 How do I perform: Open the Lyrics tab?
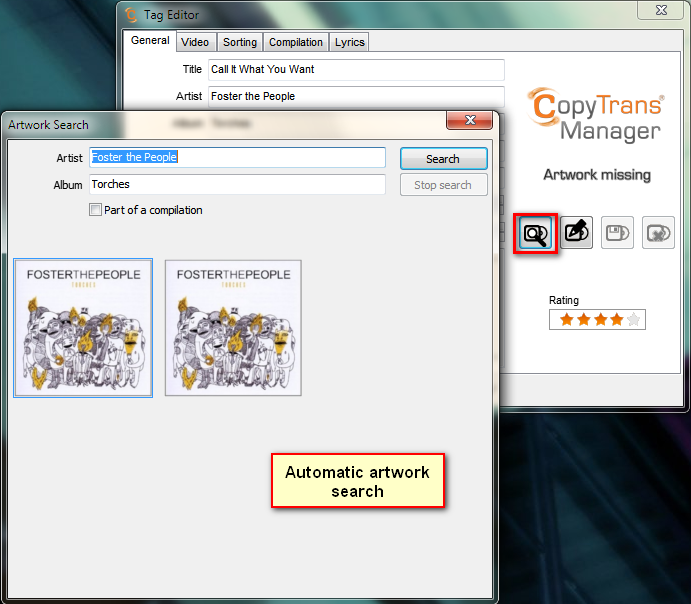[349, 42]
